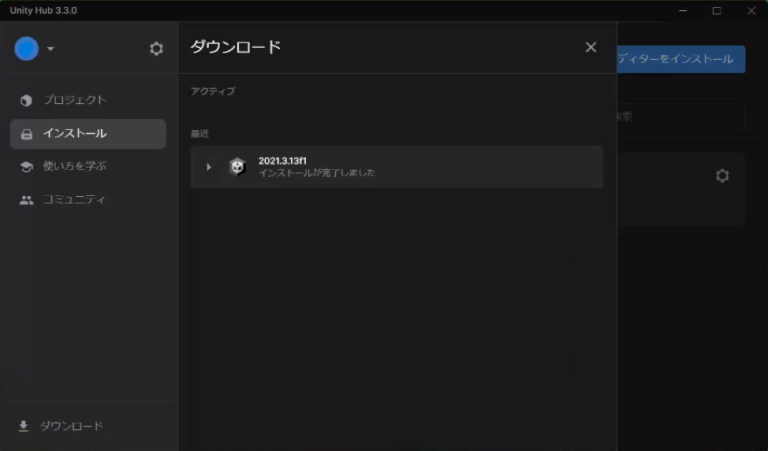
Task: Click the cube icon beside プロジェクト
Action: click(26, 100)
